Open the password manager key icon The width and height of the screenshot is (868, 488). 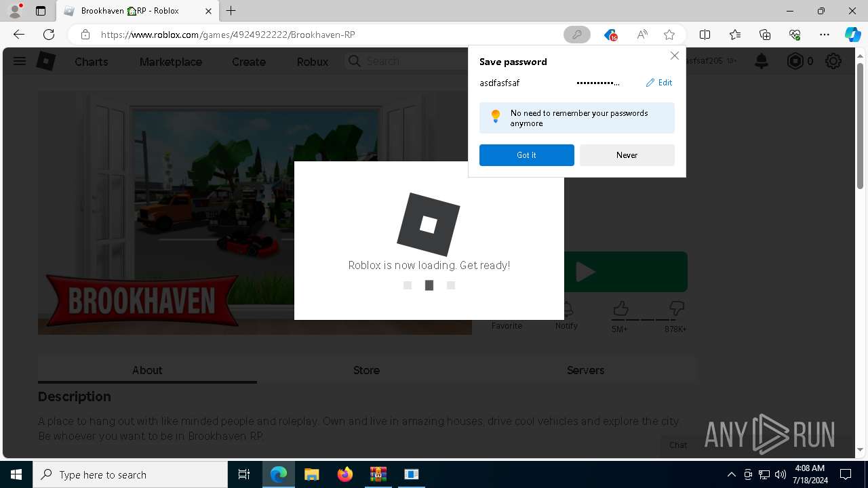tap(577, 35)
